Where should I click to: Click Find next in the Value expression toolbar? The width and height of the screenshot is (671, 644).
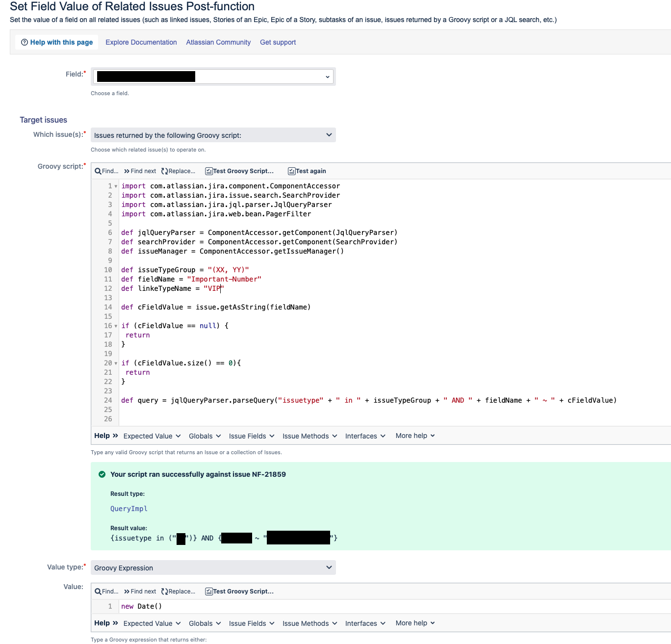[x=127, y=591]
